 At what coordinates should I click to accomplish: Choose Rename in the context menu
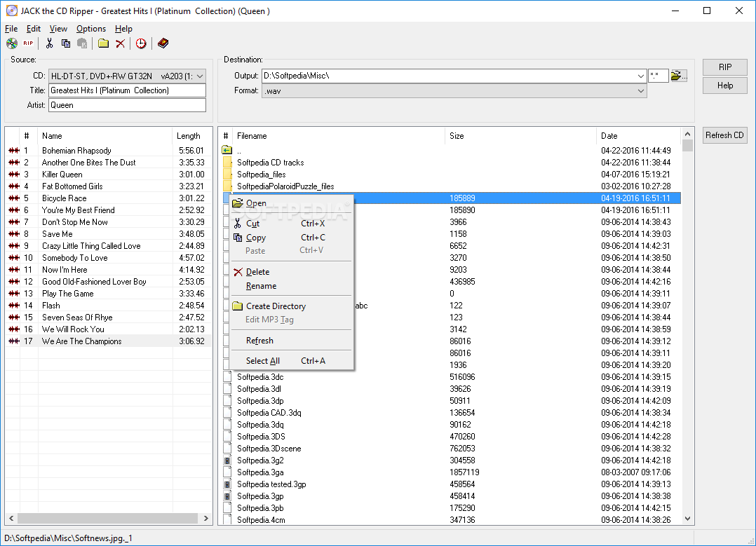(292, 286)
